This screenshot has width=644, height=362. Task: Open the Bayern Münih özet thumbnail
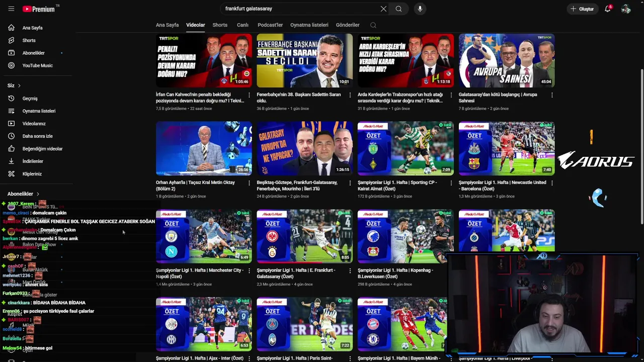click(402, 324)
